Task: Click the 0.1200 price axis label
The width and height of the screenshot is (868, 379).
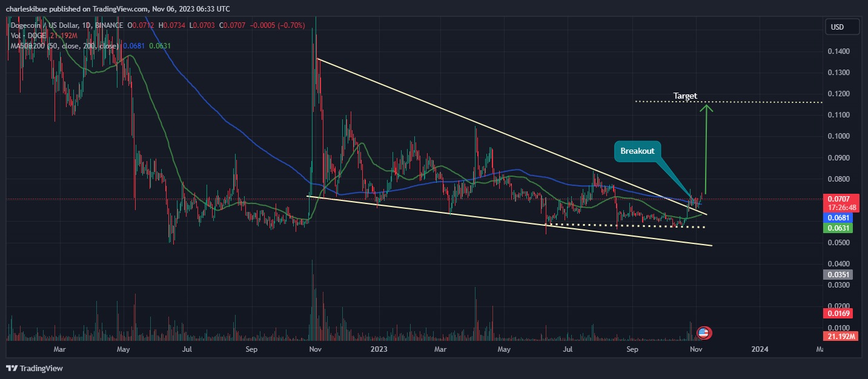Action: [x=838, y=94]
